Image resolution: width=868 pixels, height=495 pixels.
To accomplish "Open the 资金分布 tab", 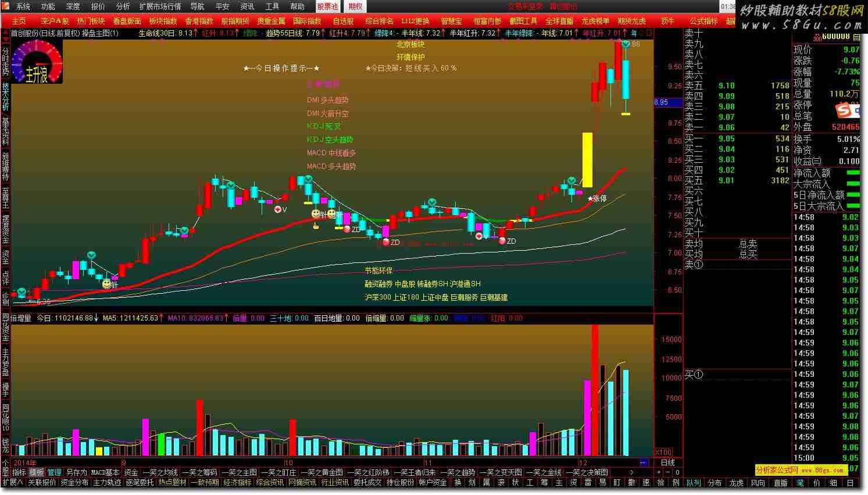I will [75, 482].
